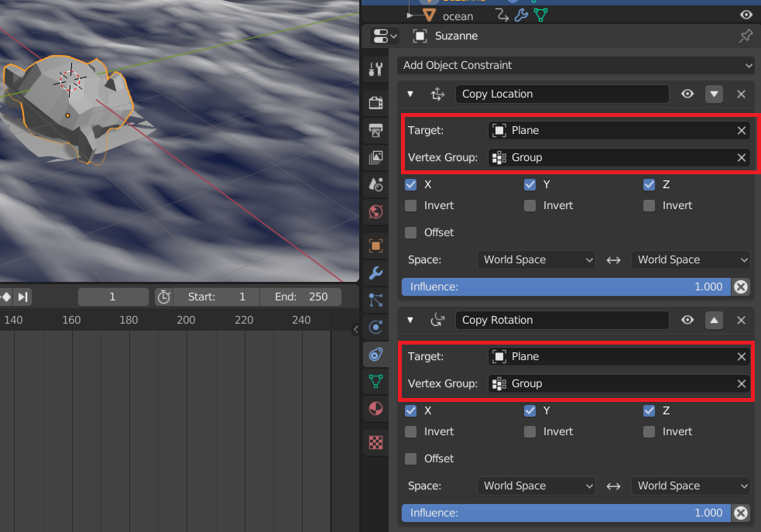Clear Plane target in Copy Location
The width and height of the screenshot is (761, 532).
pos(742,130)
